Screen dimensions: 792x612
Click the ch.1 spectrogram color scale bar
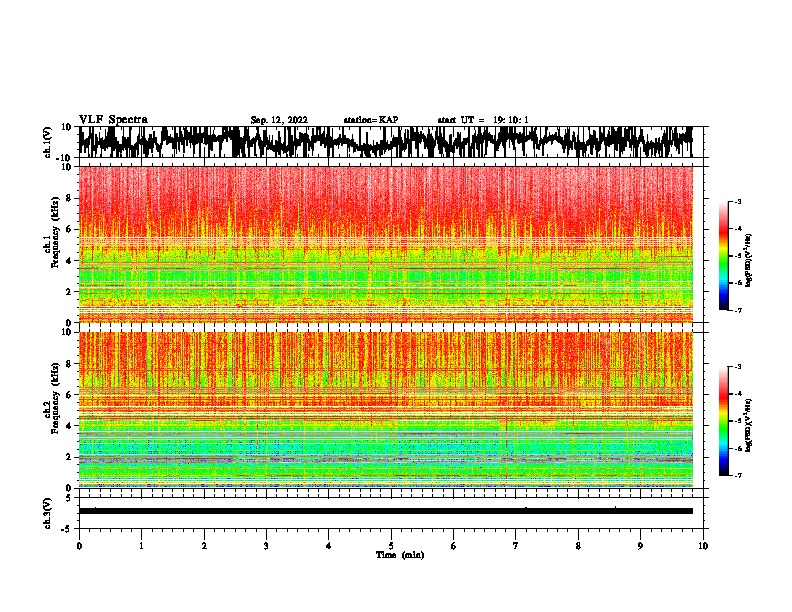723,256
